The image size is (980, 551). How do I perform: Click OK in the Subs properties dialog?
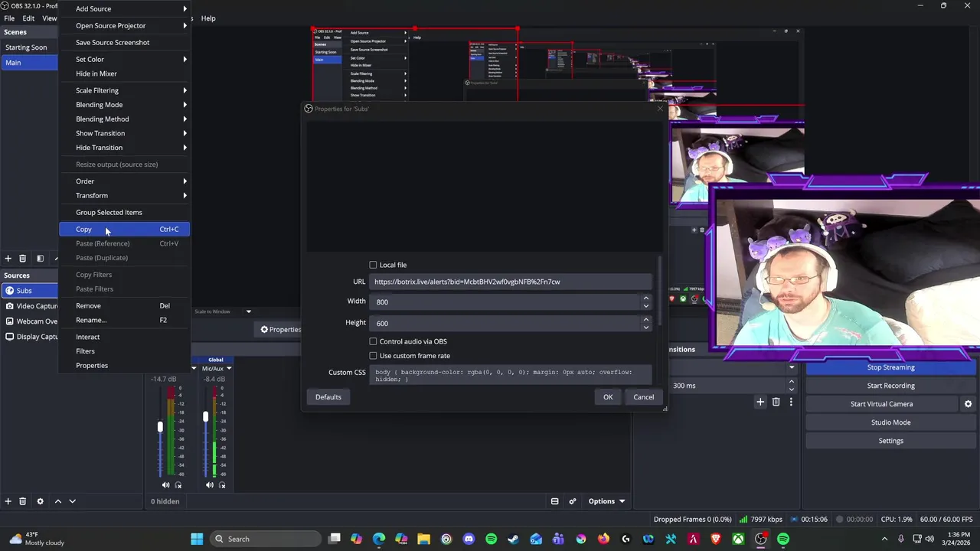pyautogui.click(x=608, y=397)
